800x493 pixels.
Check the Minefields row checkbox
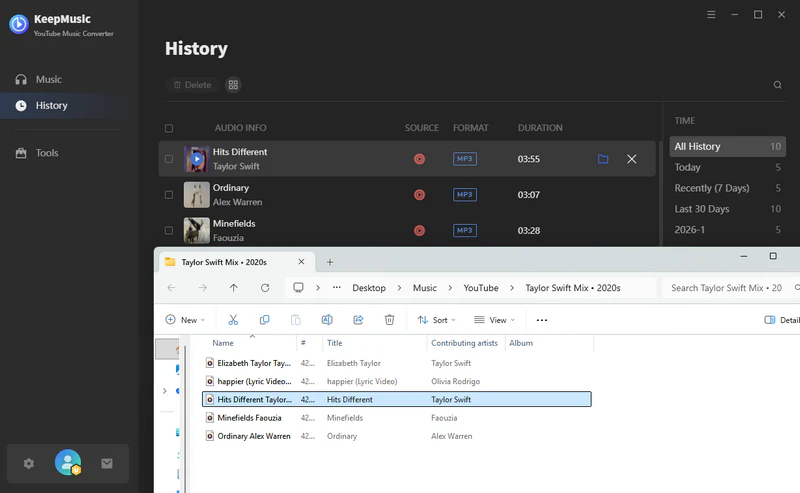click(x=169, y=231)
